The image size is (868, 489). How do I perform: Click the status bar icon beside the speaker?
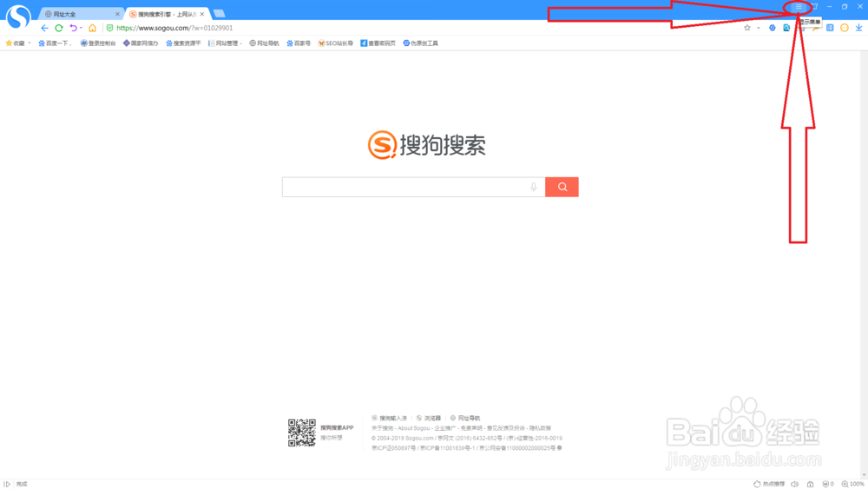[x=811, y=484]
